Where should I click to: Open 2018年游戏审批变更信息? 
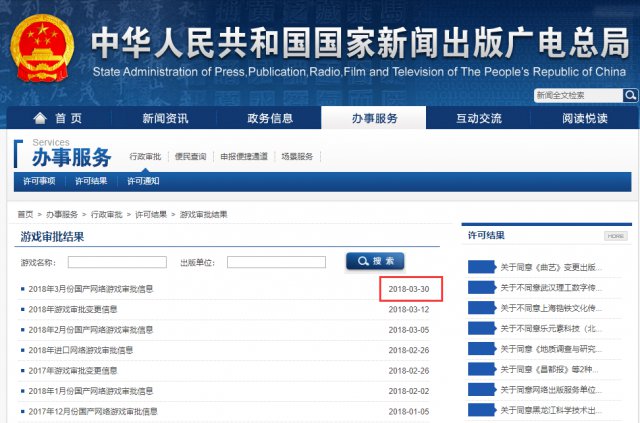click(x=73, y=309)
